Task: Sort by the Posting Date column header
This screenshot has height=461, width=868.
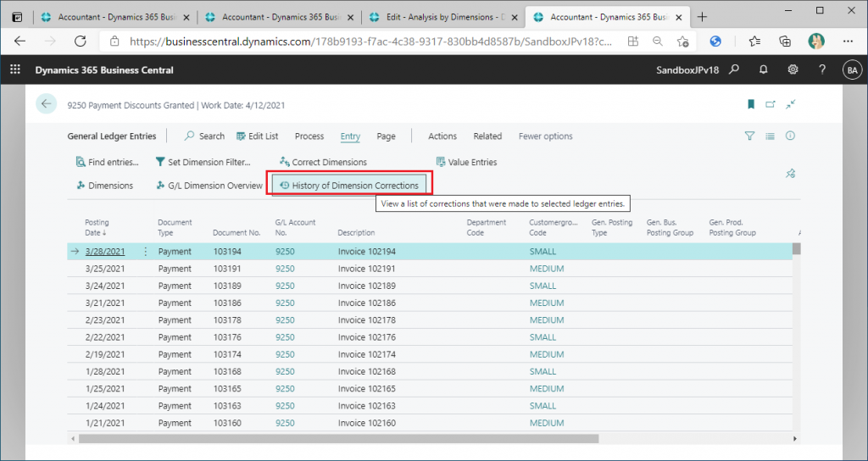Action: coord(97,227)
